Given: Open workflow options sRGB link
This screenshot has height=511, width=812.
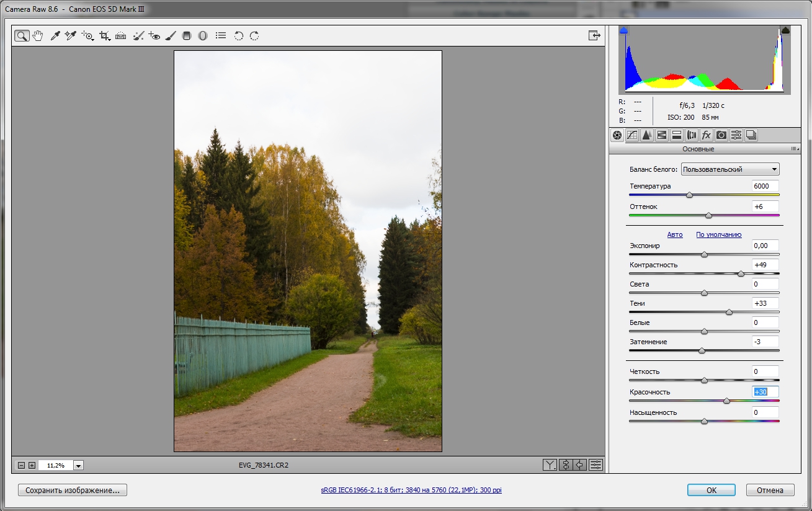Looking at the screenshot, I should [x=411, y=490].
